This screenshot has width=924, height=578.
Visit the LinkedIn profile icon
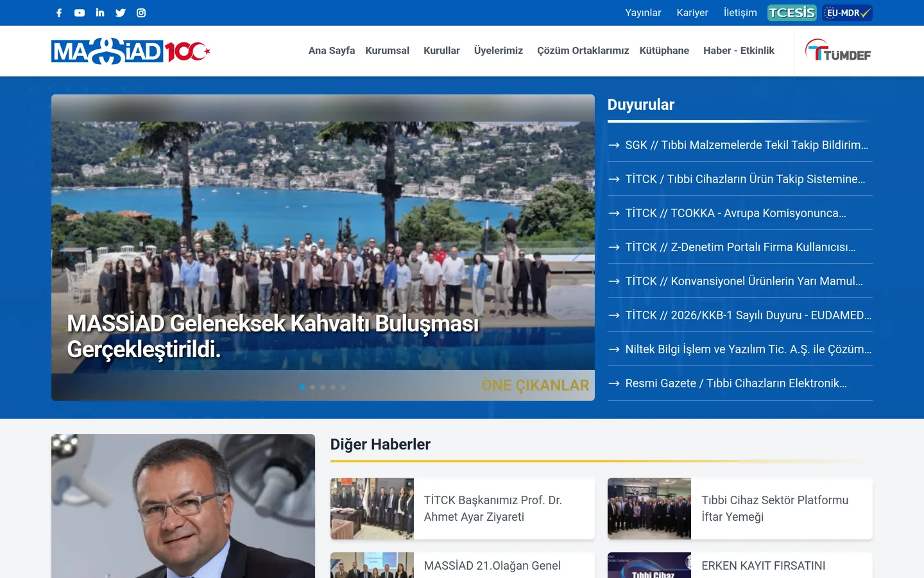point(100,13)
